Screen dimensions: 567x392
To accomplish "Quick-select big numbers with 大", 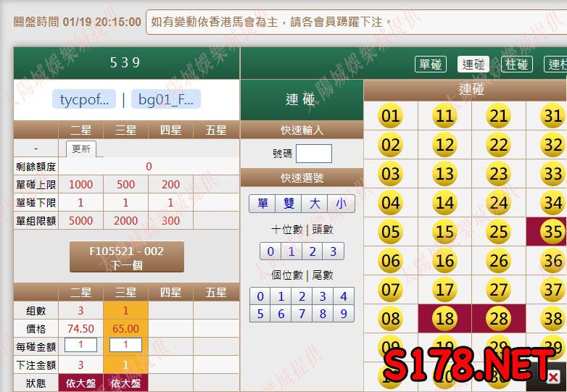I will point(315,204).
